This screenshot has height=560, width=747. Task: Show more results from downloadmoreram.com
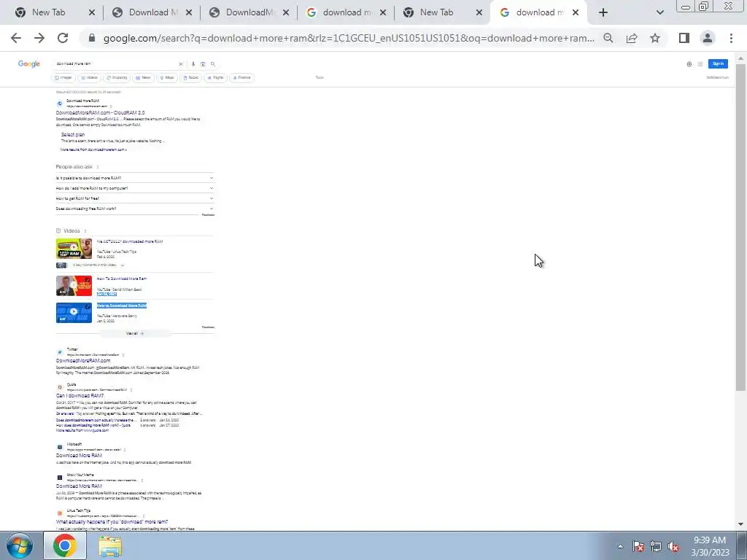coord(93,149)
